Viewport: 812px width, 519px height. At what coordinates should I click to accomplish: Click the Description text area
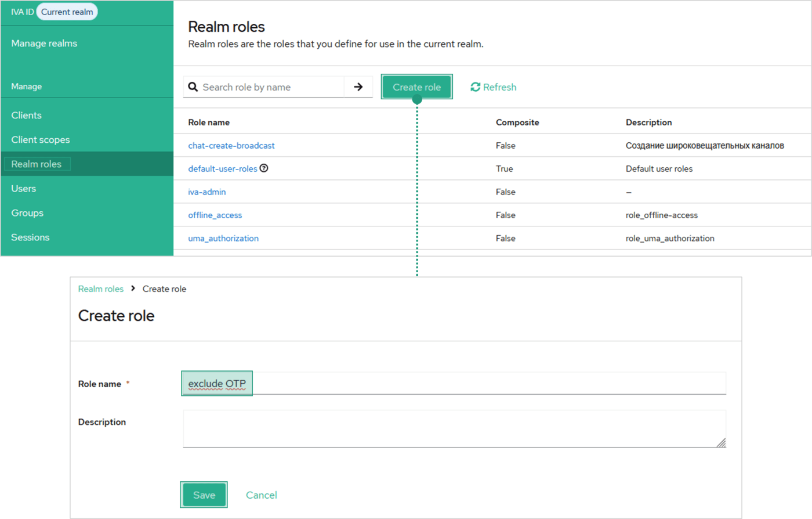(454, 428)
